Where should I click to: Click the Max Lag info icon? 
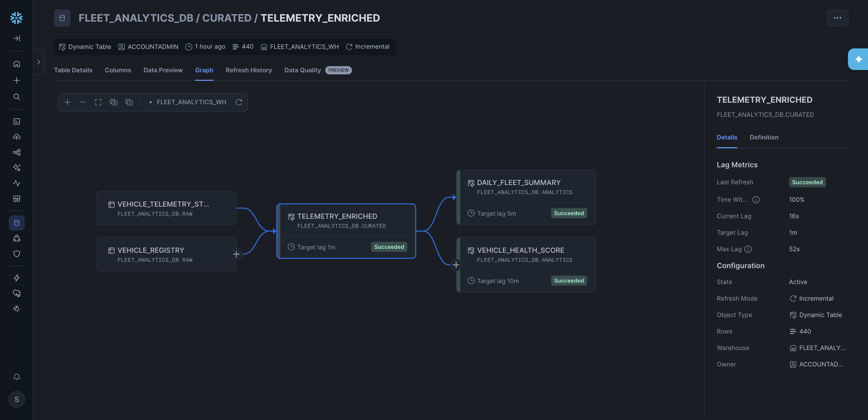pos(748,249)
